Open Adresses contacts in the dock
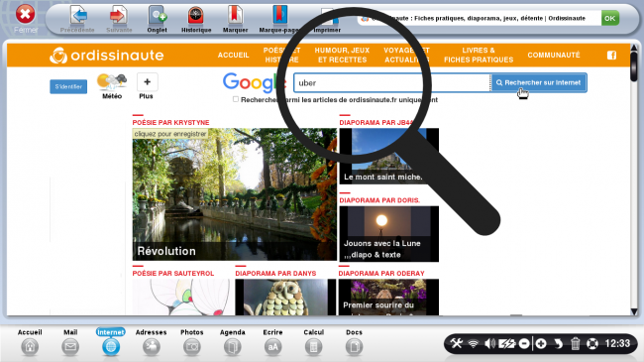 152,342
